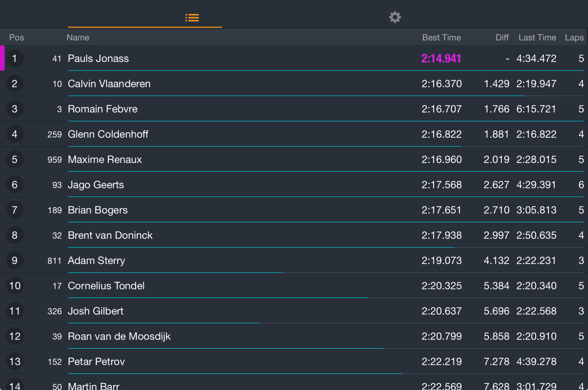Click position 12 badge for Roan van de Moosdijk
This screenshot has height=390, width=588.
tap(15, 336)
